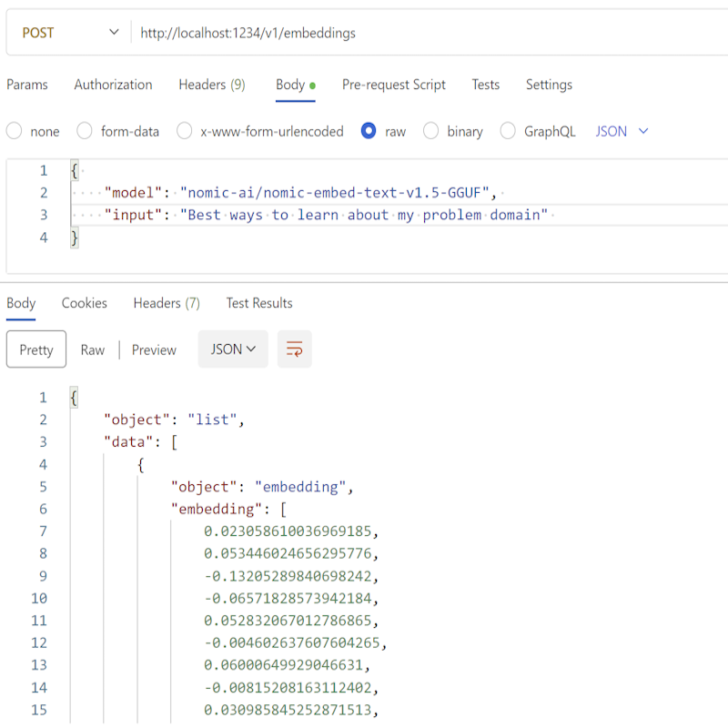Select the none body option

[x=14, y=131]
